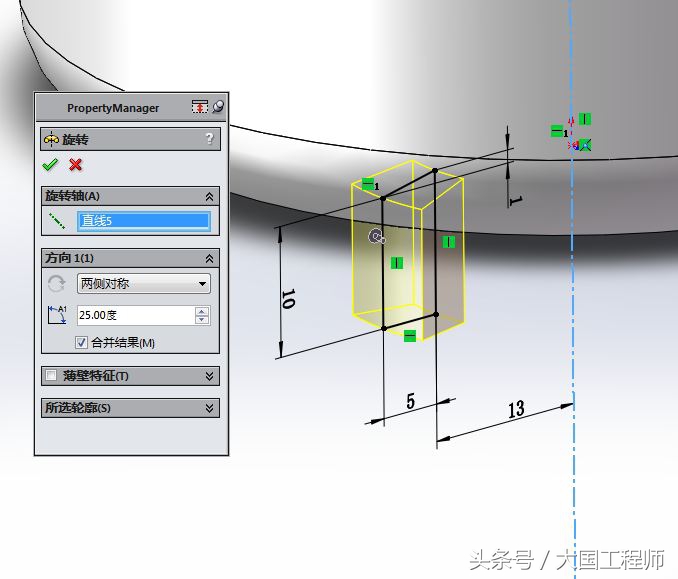Confirm the revolve with the green checkmark
The image size is (678, 579).
pos(50,165)
